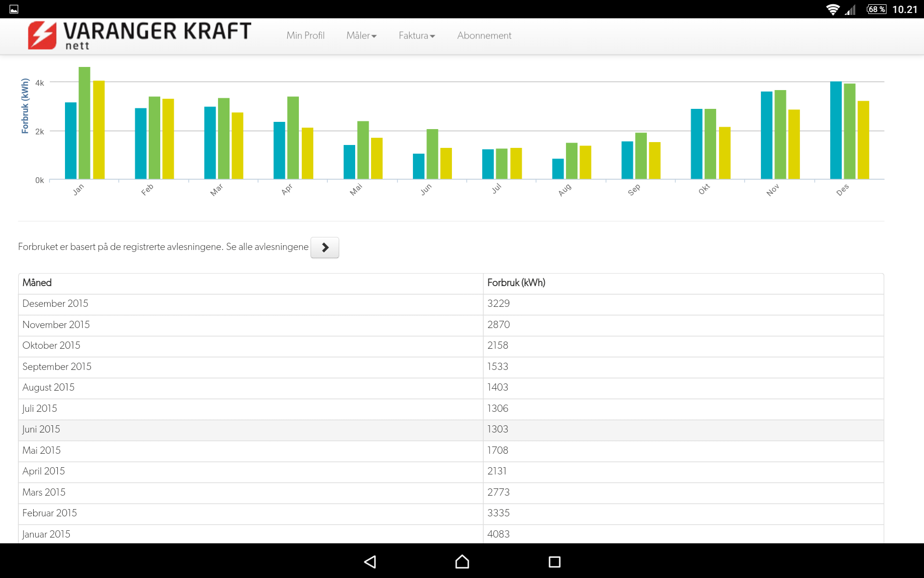Screen dimensions: 924x578
Task: Tap the battery 68% indicator
Action: (876, 9)
